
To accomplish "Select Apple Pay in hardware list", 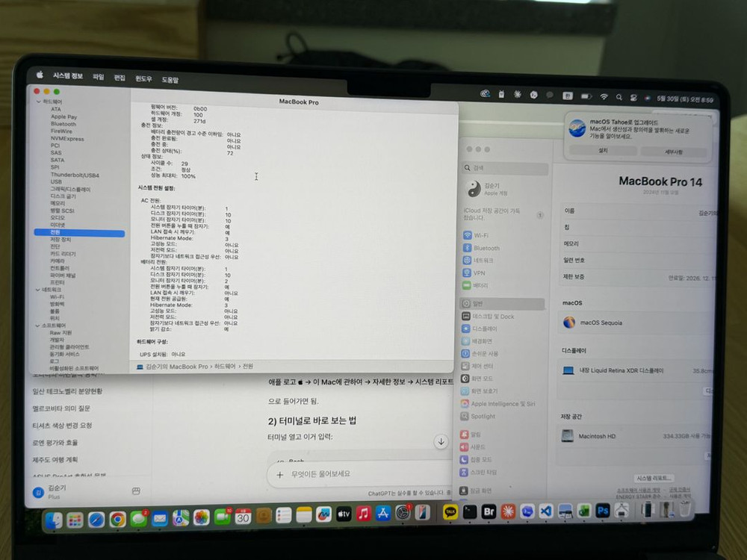I will pyautogui.click(x=63, y=116).
